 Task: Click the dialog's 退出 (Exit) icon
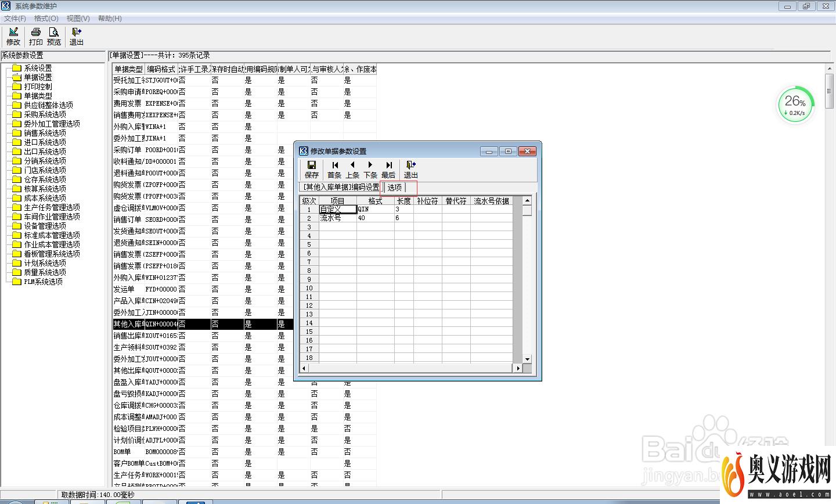[410, 170]
